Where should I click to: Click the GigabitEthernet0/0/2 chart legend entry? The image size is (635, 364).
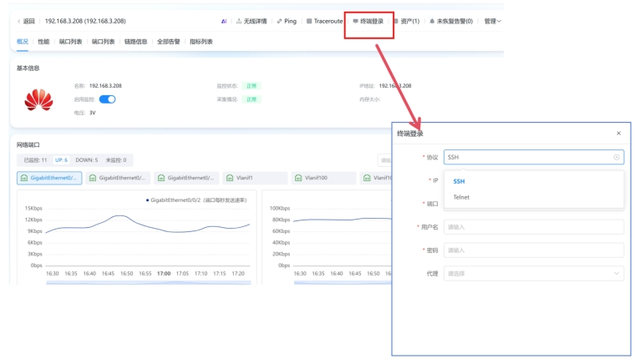(x=196, y=200)
